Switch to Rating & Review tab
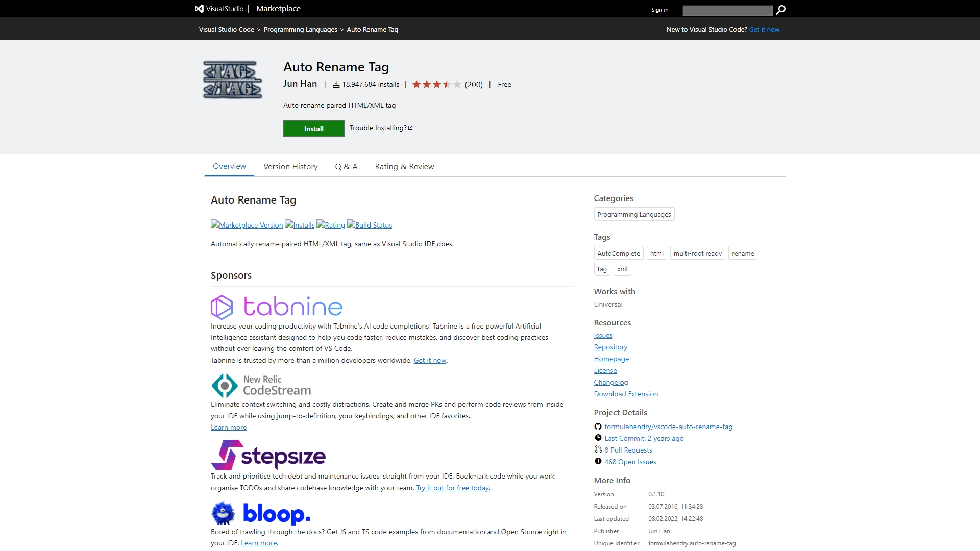 click(x=404, y=167)
